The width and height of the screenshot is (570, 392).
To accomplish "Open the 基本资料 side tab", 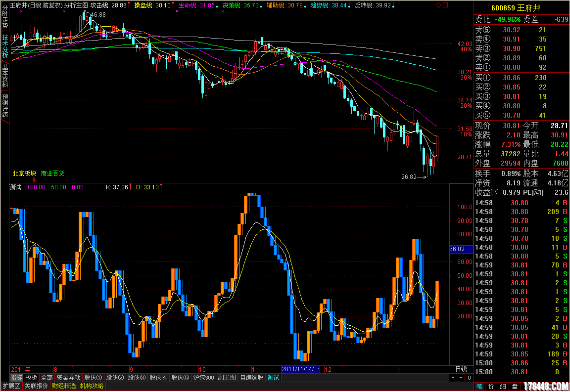I will (5, 76).
